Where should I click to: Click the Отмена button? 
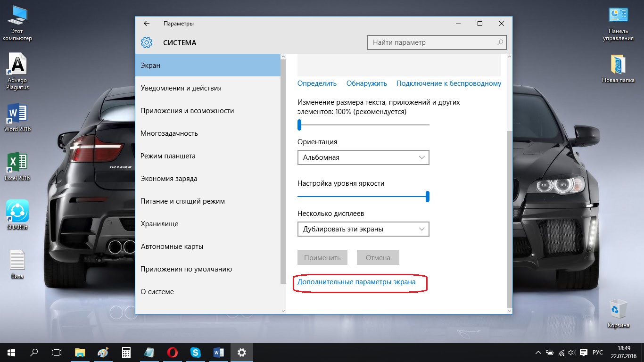[378, 258]
